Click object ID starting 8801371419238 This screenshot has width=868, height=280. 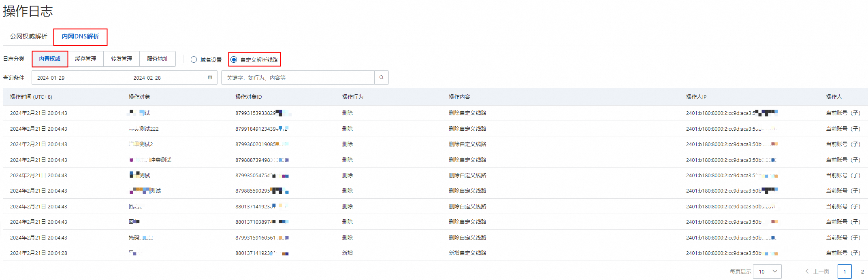pyautogui.click(x=262, y=253)
